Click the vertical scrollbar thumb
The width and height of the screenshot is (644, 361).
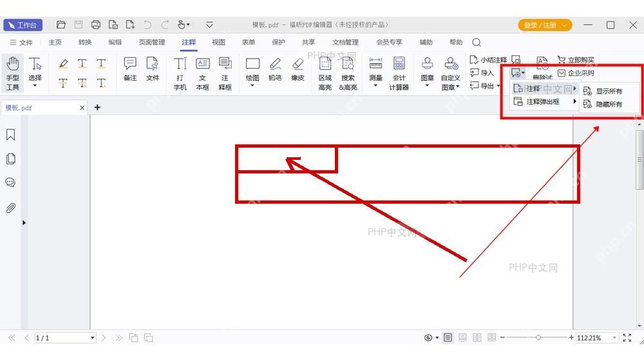639,159
